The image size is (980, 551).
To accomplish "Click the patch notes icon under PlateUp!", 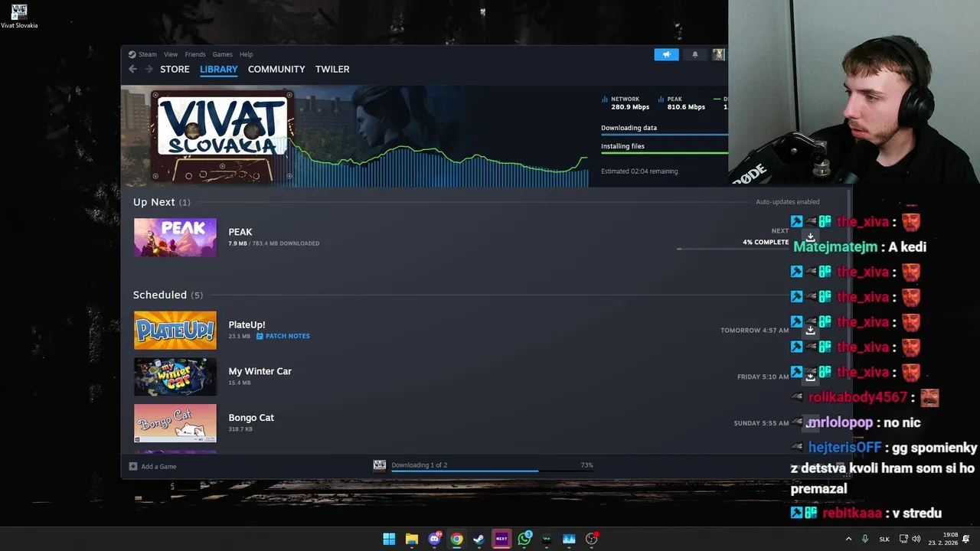I will 260,336.
